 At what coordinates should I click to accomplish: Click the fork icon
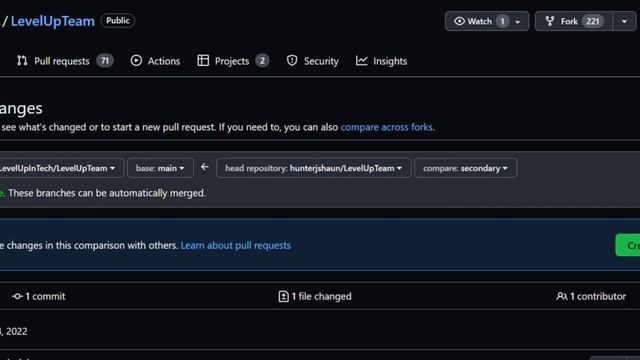549,21
